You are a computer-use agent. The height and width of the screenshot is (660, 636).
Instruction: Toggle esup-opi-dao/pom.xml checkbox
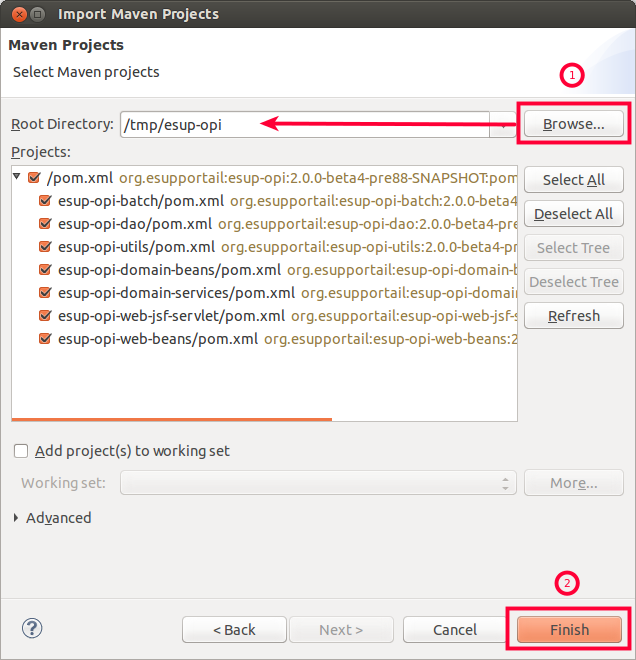[x=45, y=224]
